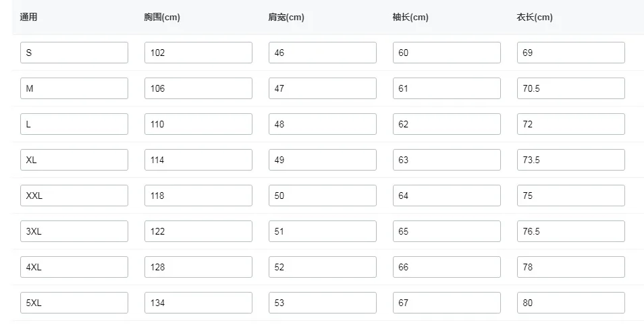
Task: Edit the 4XL size name field
Action: click(74, 267)
